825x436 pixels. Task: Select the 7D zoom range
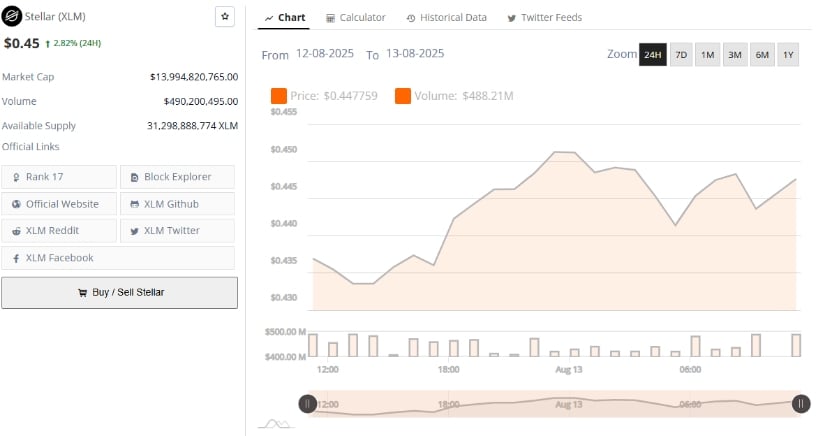click(681, 55)
